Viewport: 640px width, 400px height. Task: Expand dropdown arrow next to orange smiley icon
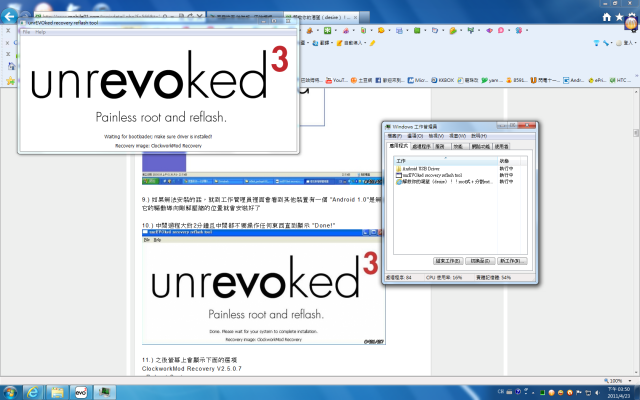(x=389, y=31)
